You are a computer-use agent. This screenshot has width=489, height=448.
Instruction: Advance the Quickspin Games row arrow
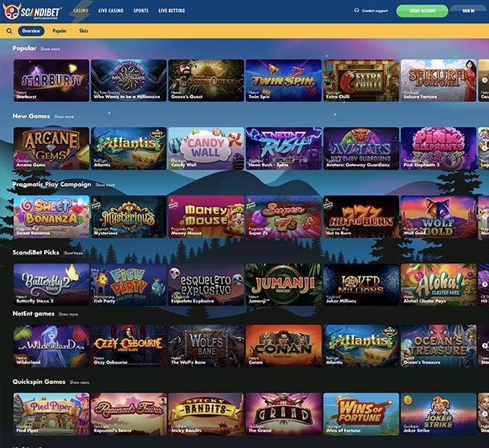click(484, 414)
